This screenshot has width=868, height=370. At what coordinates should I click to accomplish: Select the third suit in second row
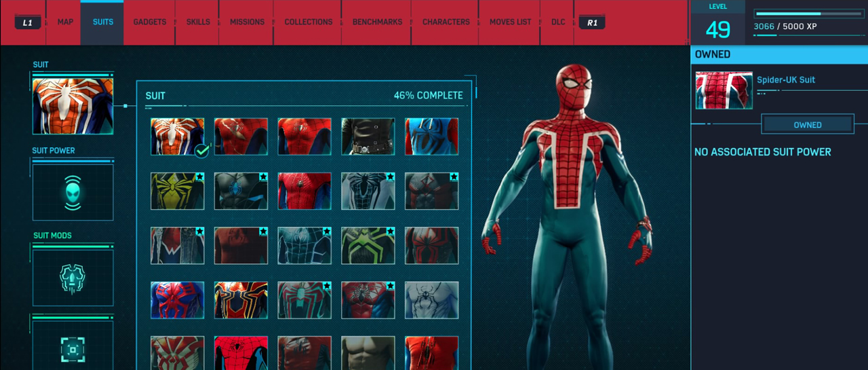coord(304,191)
